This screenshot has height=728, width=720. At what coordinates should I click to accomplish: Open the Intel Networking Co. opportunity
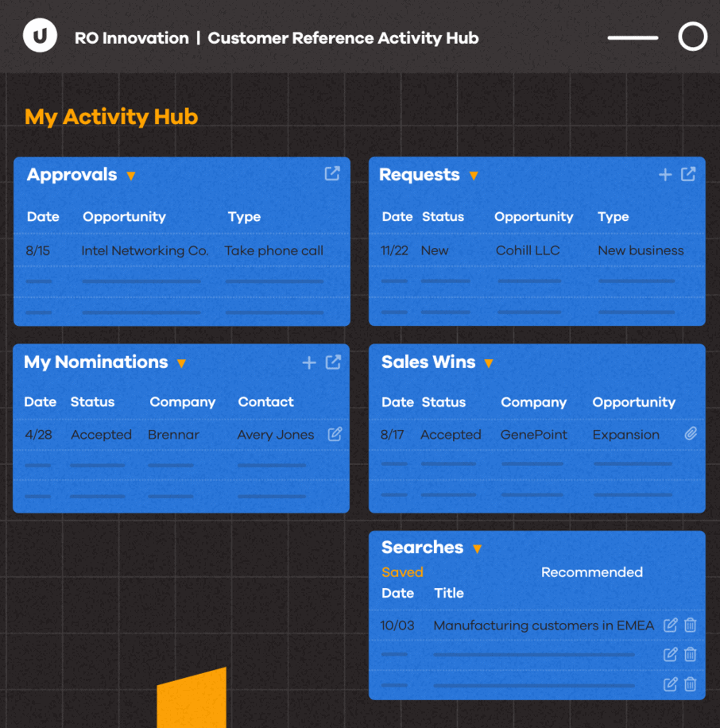tap(145, 250)
